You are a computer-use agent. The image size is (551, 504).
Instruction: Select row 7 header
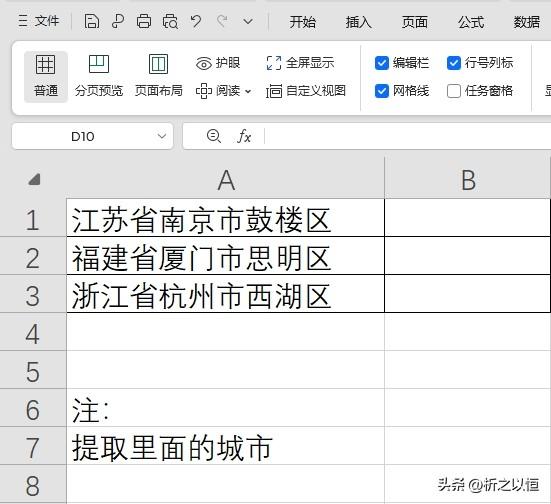[x=33, y=446]
